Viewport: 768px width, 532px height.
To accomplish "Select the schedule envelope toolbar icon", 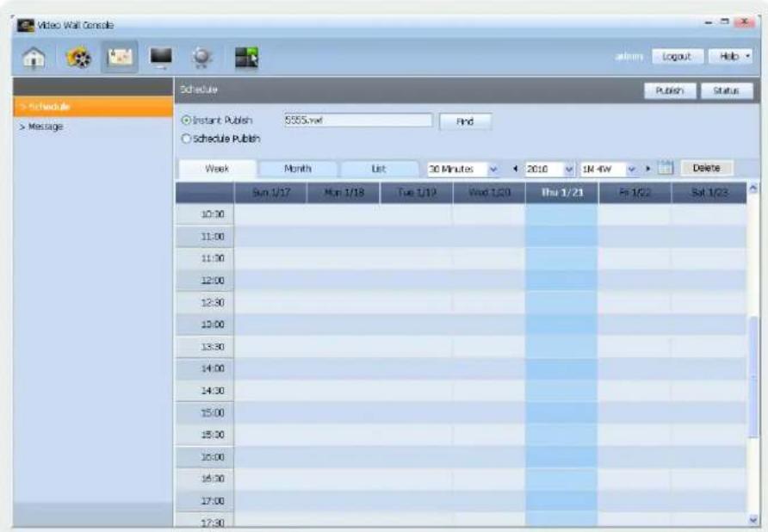I will pos(120,58).
